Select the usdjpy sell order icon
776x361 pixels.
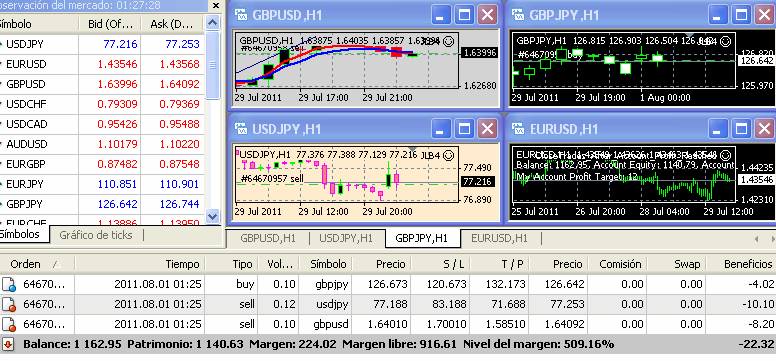click(x=8, y=305)
